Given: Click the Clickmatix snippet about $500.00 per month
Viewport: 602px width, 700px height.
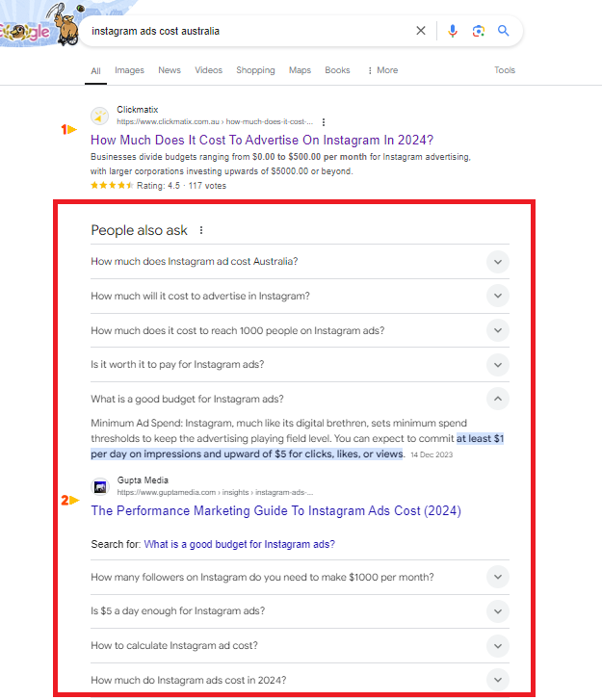Looking at the screenshot, I should coord(280,164).
